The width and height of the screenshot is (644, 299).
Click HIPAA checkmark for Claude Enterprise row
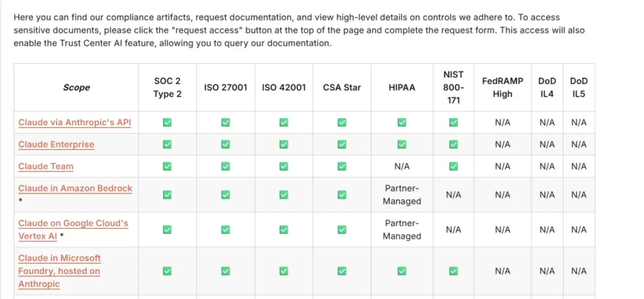[x=402, y=144]
